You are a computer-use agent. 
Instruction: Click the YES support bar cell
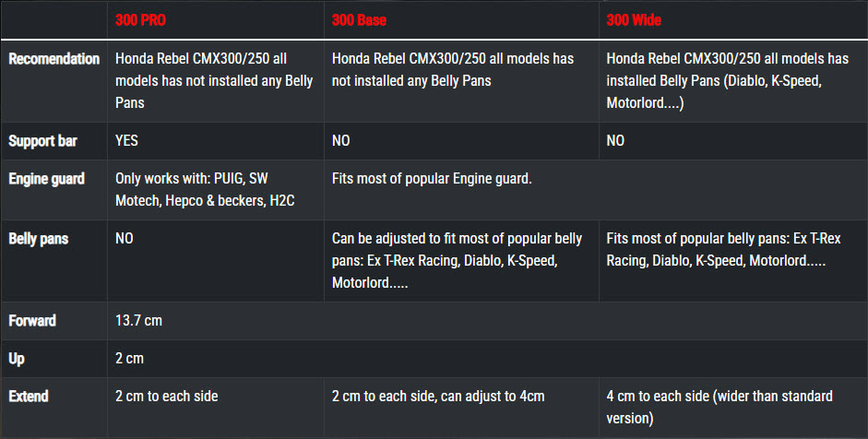point(126,140)
